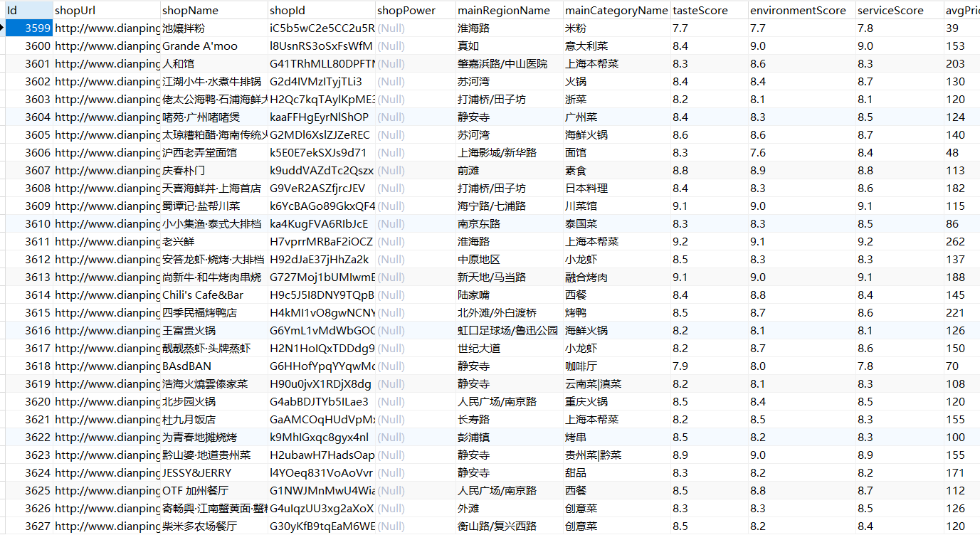The image size is (980, 535).
Task: Click the environmentScore column header
Action: click(x=802, y=10)
